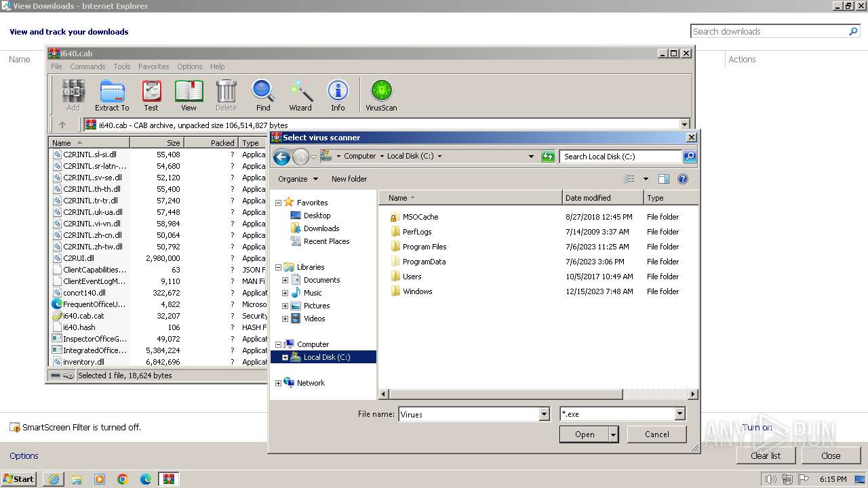
Task: Expand the File name history dropdown
Action: [x=544, y=414]
